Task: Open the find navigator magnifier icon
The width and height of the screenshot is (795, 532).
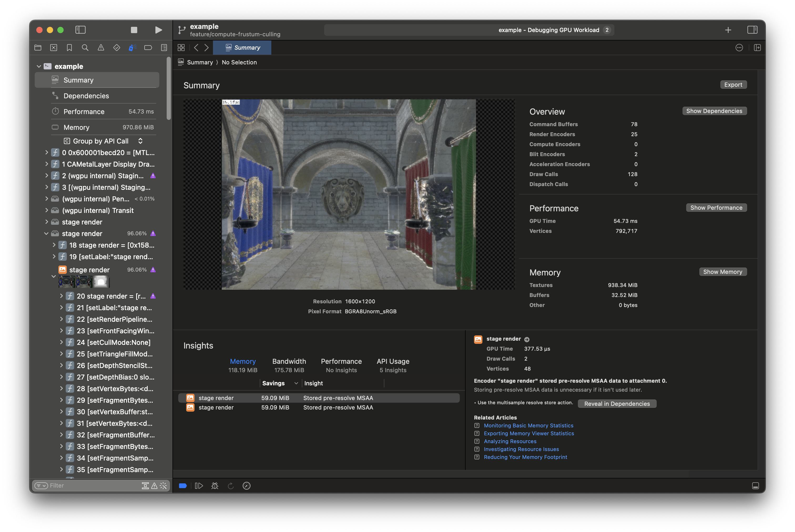Action: click(x=85, y=48)
